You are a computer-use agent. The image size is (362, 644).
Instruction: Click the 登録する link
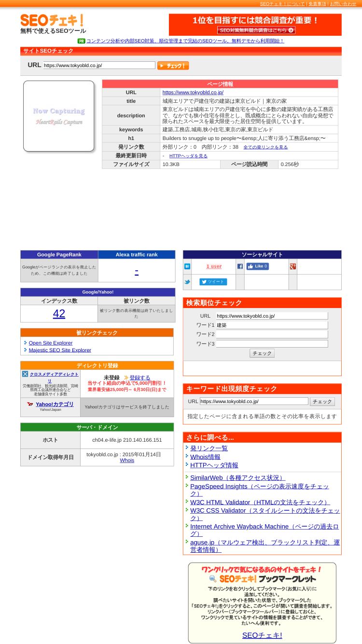pyautogui.click(x=139, y=378)
